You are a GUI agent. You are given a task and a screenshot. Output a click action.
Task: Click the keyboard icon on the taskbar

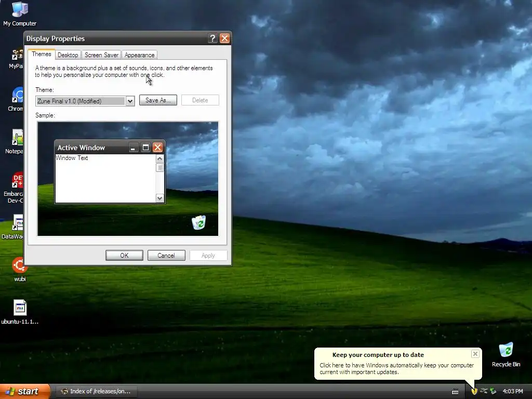pos(455,392)
